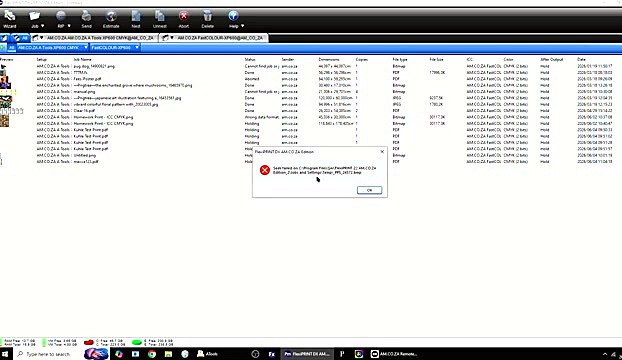Expand arrow on the FastCOLOUR-XP600@AM_CO_ZA tab
This screenshot has height=360, width=622.
click(172, 38)
